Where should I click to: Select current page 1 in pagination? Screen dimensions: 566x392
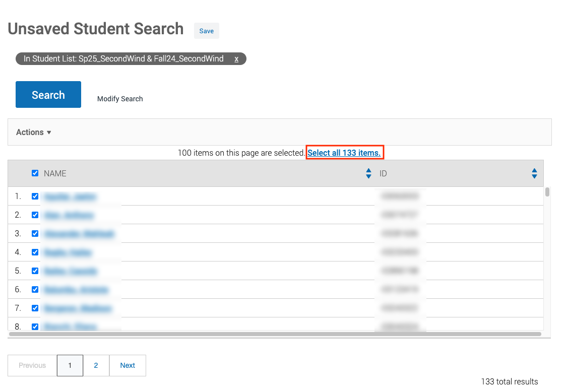click(70, 365)
